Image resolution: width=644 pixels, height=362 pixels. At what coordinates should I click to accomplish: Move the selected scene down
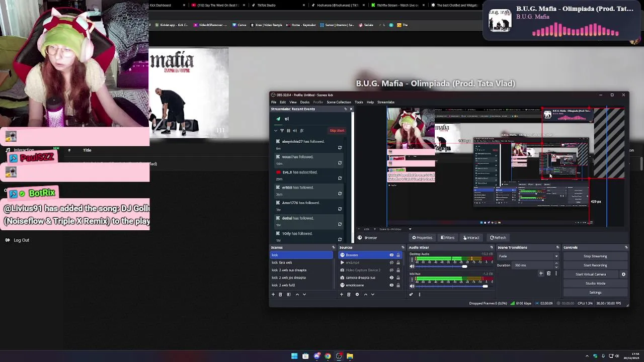(x=304, y=295)
